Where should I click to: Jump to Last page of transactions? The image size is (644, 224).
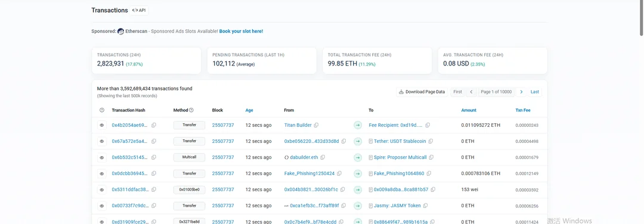point(535,92)
